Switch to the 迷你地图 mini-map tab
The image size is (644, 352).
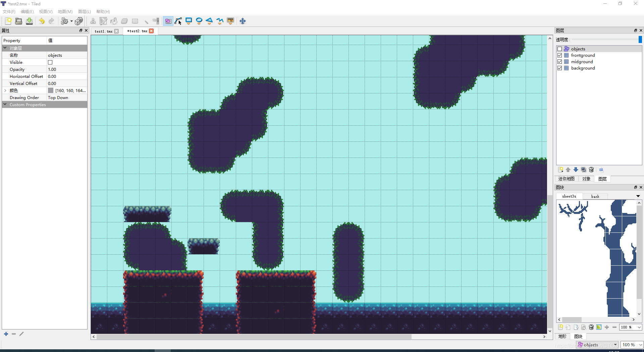point(567,179)
